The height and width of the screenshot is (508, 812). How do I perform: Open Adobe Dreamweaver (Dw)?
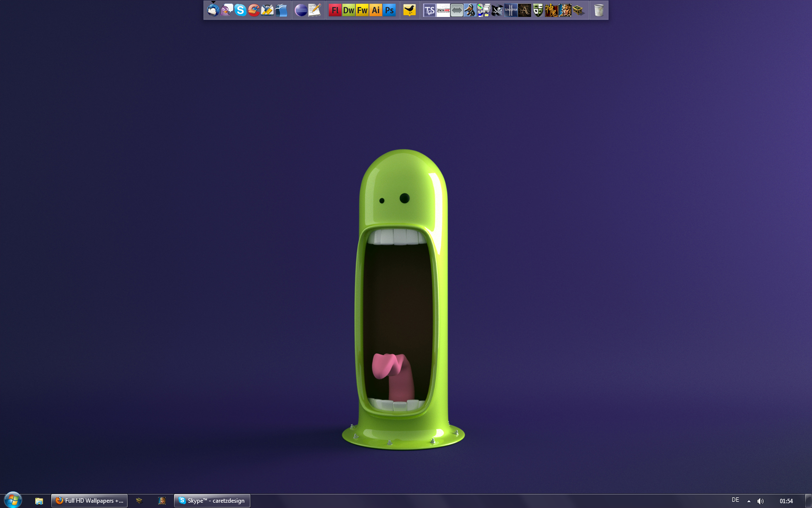pos(348,10)
